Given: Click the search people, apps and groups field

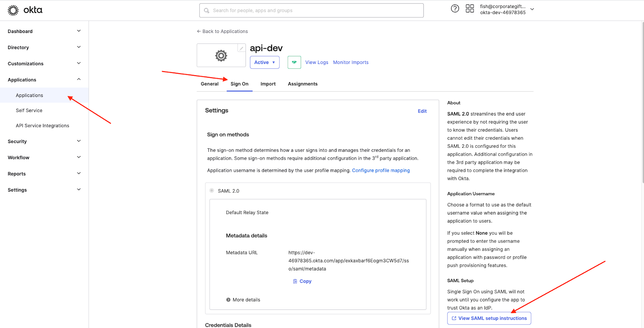Looking at the screenshot, I should pyautogui.click(x=311, y=10).
